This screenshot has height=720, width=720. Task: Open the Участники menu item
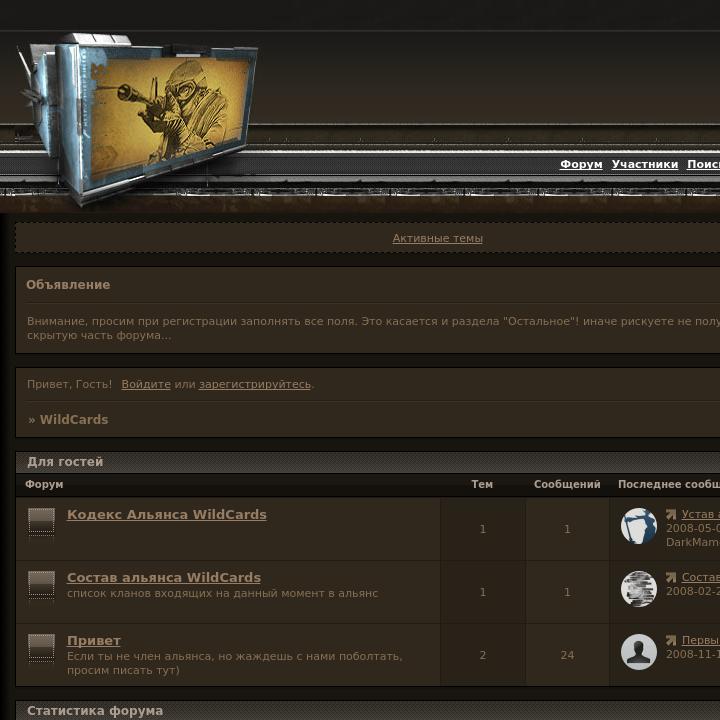point(645,164)
